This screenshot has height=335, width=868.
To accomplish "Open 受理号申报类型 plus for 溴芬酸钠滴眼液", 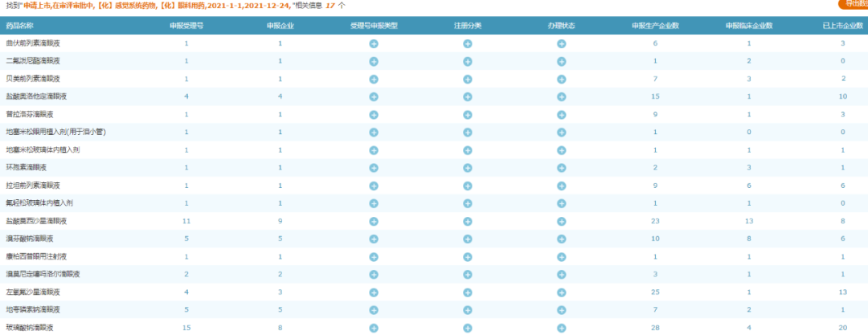I will click(x=374, y=239).
